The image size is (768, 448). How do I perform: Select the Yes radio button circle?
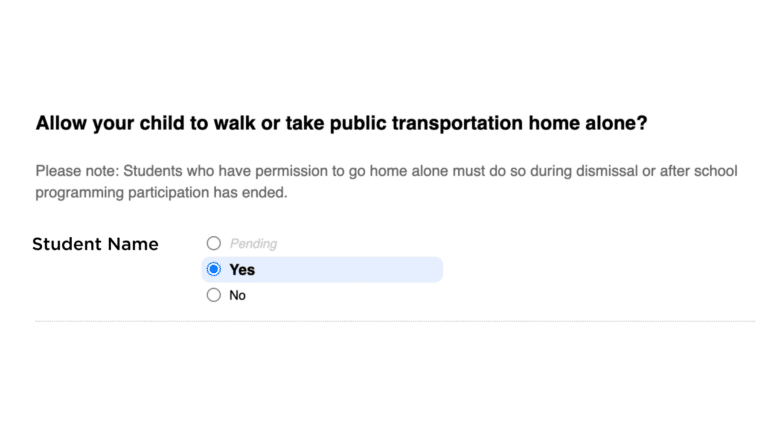click(214, 269)
